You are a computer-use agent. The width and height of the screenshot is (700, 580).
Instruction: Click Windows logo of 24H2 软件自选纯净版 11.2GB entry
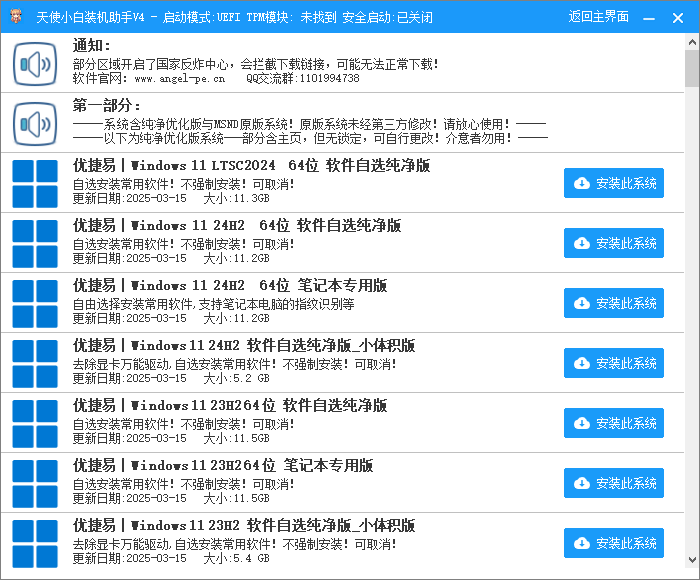coord(35,244)
